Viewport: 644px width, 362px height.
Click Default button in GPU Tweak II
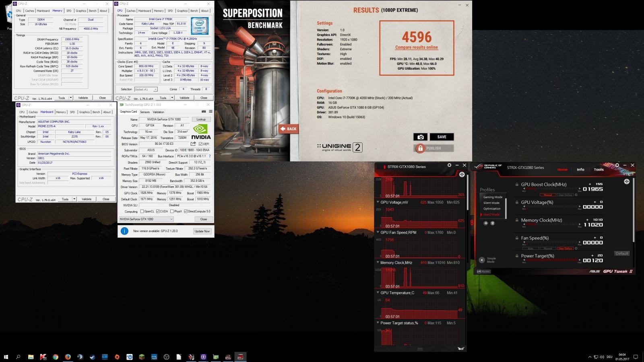[x=622, y=253]
